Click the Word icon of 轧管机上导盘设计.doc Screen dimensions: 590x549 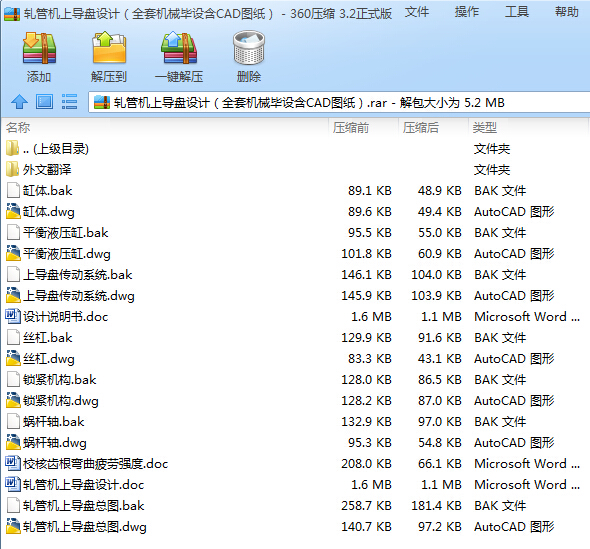coord(13,484)
